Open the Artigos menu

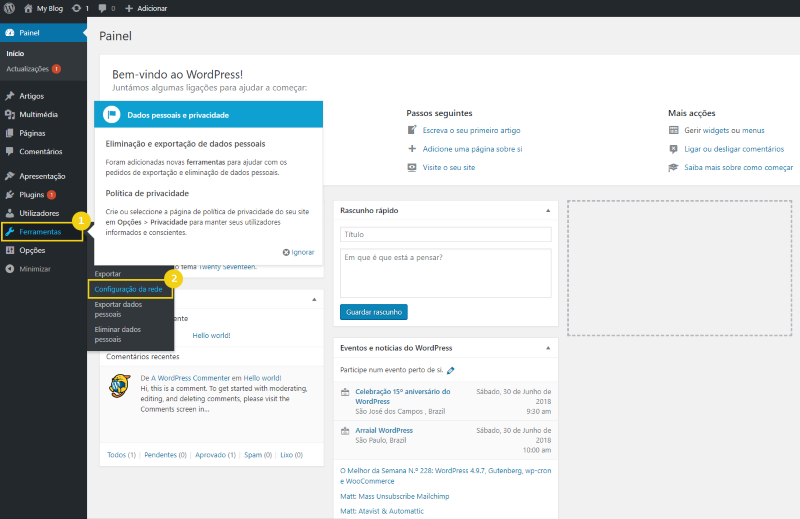[32, 96]
